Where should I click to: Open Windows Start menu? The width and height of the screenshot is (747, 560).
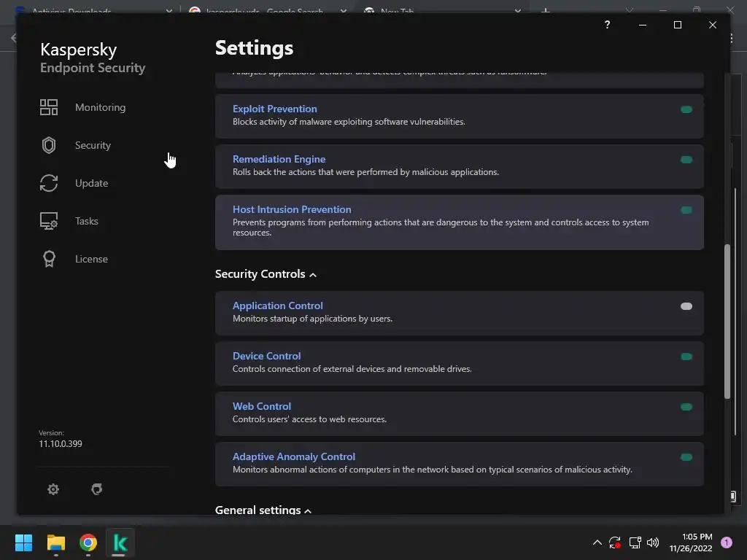point(23,542)
